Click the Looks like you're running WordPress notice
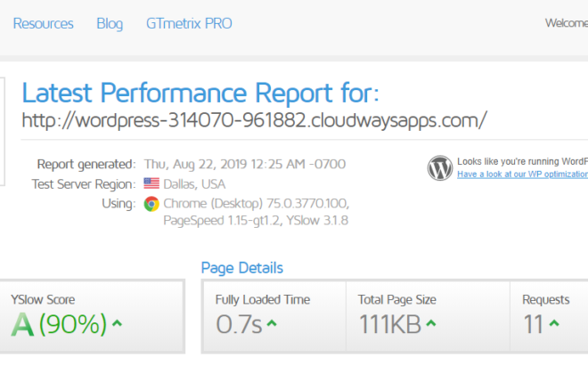The height and width of the screenshot is (374, 588). pyautogui.click(x=522, y=161)
